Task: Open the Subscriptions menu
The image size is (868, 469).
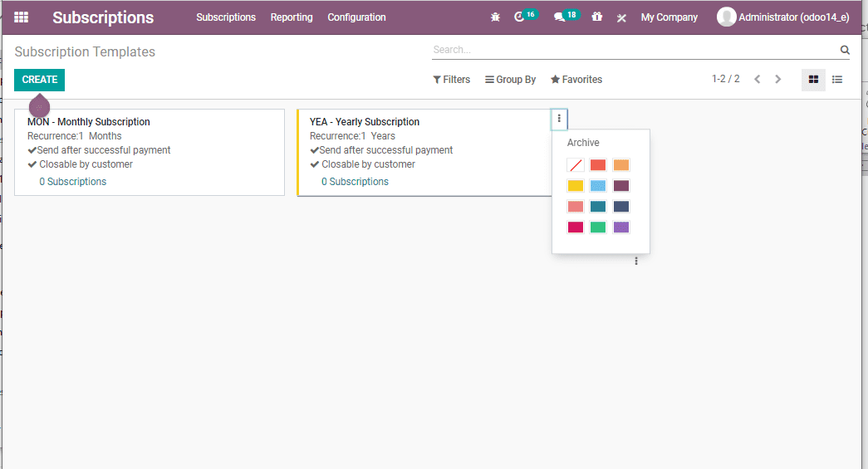Action: point(226,17)
